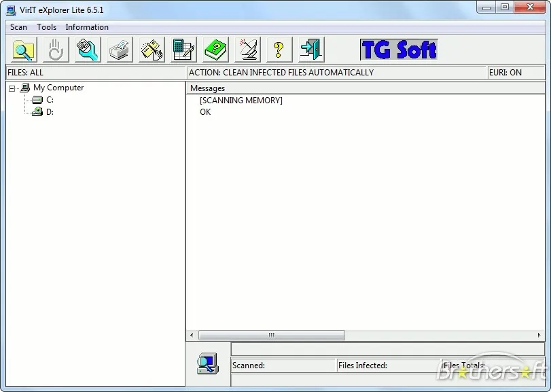551x392 pixels.
Task: Open the log viewer calculator icon
Action: tap(182, 49)
